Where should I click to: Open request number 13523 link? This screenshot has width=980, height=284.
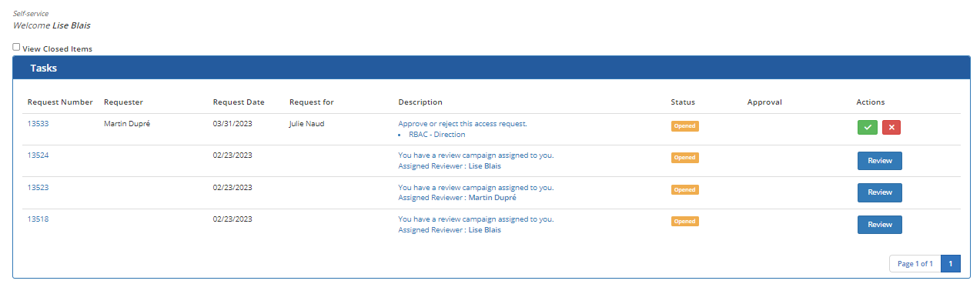[38, 187]
